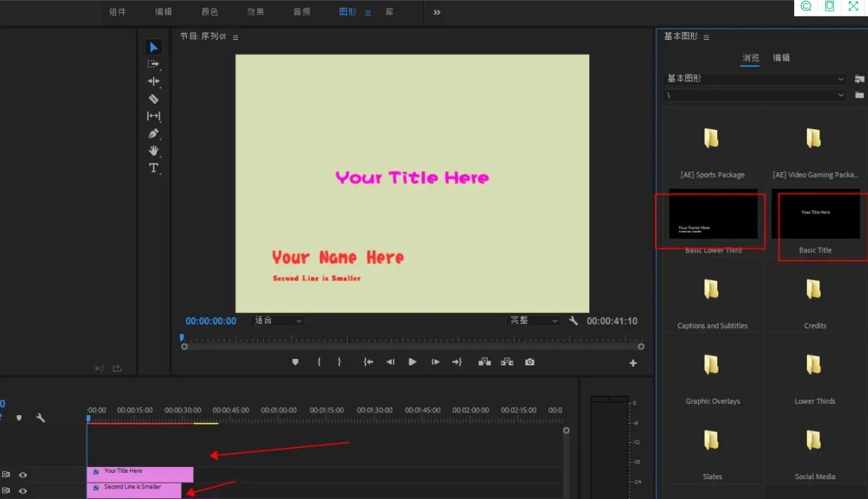Screen dimensions: 868x499
Task: Click the Lift button
Action: [x=485, y=362]
